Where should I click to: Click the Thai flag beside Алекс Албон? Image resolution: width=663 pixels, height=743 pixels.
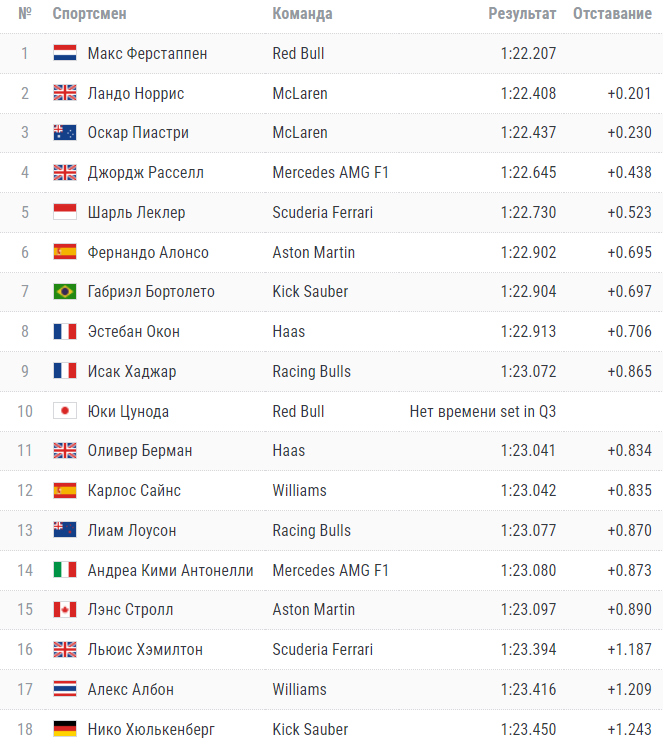click(x=65, y=689)
